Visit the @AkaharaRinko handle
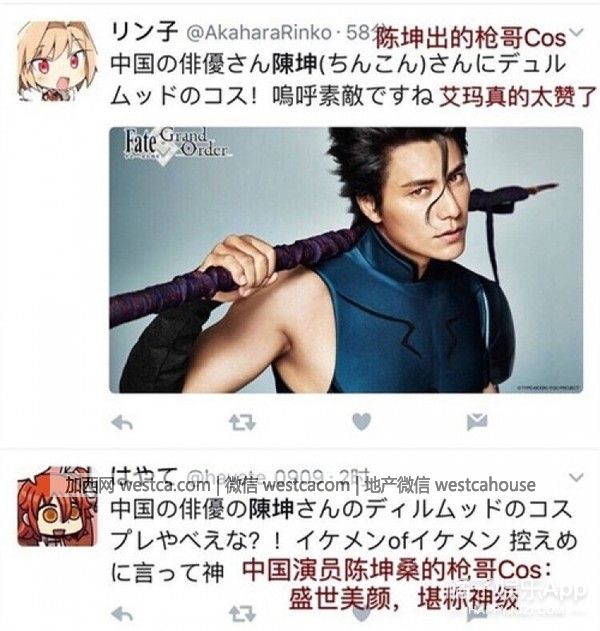600x631 pixels. coord(259,33)
